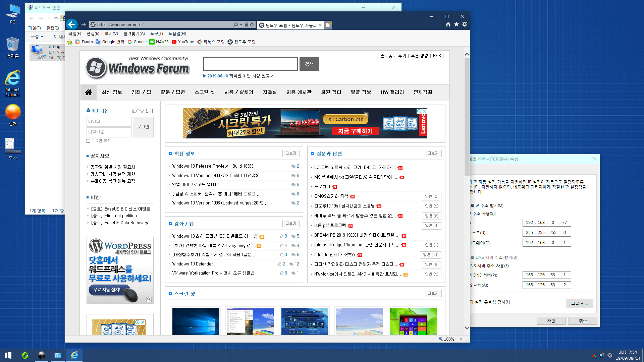This screenshot has width=644, height=362.
Task: Click 고급(V)... in IPv4 properties dialog
Action: 580,303
